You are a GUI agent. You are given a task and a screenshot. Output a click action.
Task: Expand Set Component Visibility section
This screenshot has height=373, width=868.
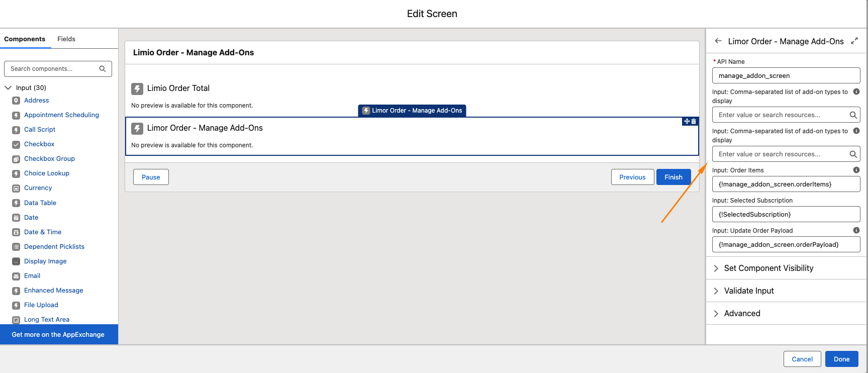pyautogui.click(x=768, y=268)
